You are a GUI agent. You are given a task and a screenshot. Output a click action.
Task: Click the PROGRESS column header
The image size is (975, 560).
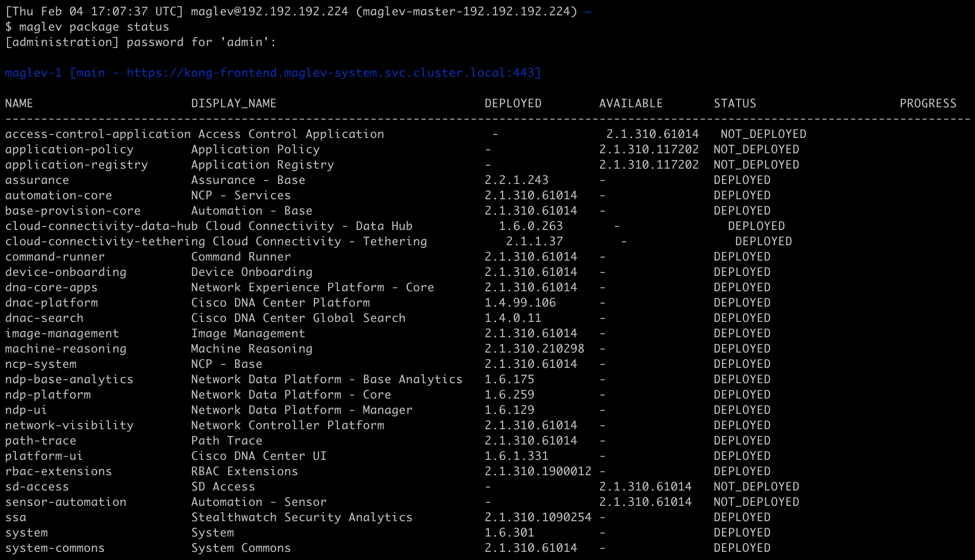point(927,103)
